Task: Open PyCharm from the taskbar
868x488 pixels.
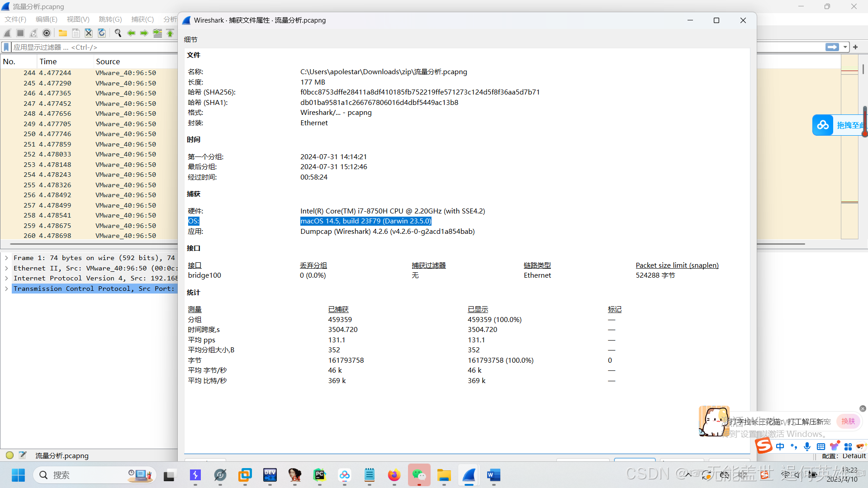Action: click(x=320, y=475)
